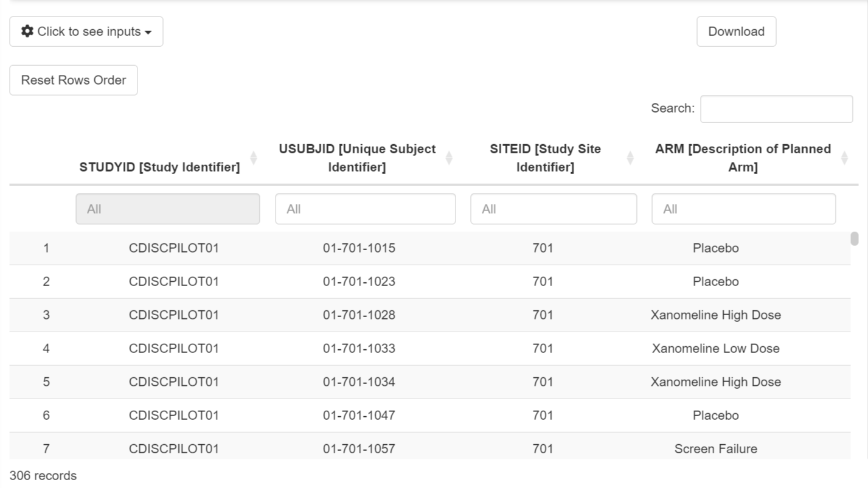This screenshot has width=868, height=488.
Task: Click the ARM filter input
Action: 743,209
